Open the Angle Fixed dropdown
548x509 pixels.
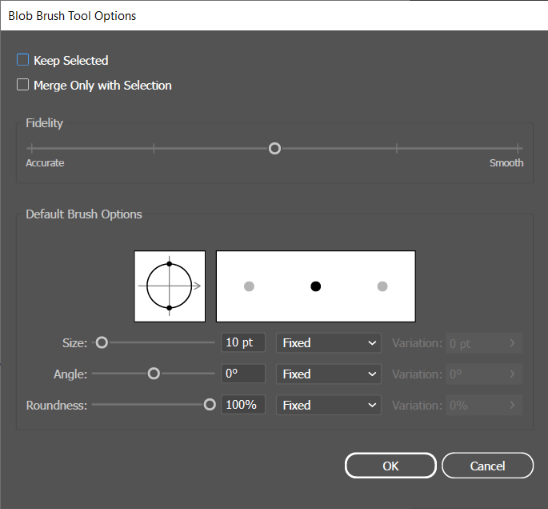click(x=329, y=374)
